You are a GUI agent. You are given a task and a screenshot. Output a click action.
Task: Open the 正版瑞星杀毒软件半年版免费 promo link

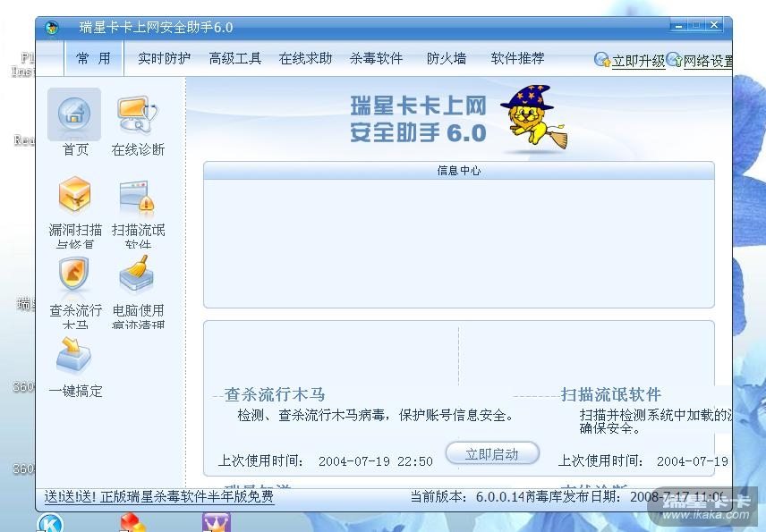(x=158, y=496)
